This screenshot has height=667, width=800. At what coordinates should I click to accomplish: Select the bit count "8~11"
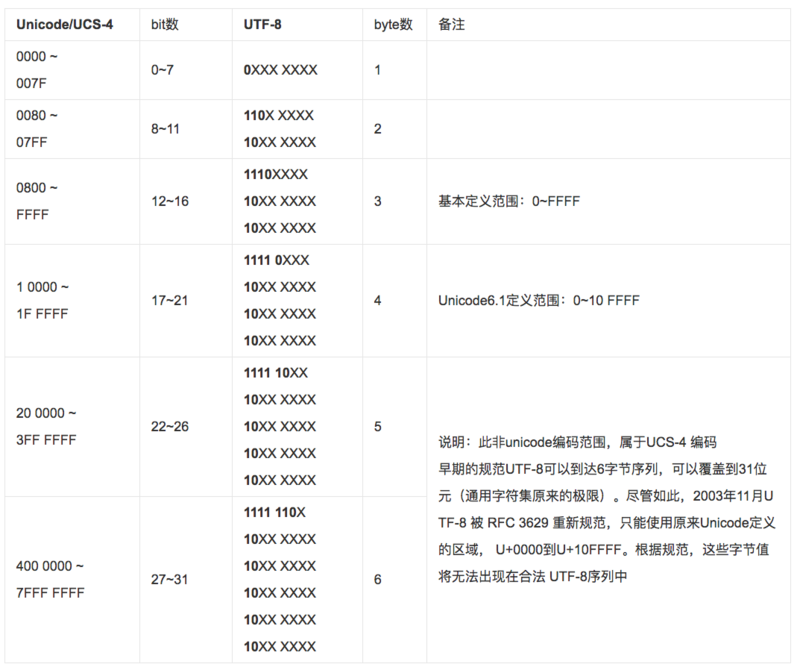pyautogui.click(x=165, y=129)
